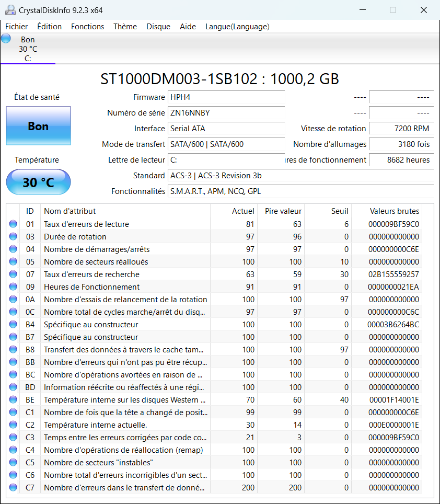
Task: Click the status orb for attribute B4
Action: pyautogui.click(x=13, y=324)
